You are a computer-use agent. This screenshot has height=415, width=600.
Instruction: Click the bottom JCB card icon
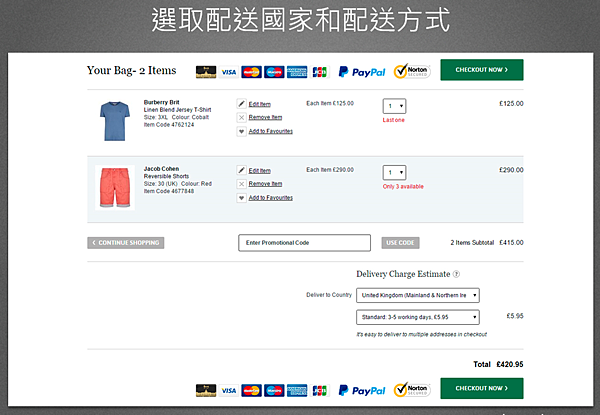point(320,391)
